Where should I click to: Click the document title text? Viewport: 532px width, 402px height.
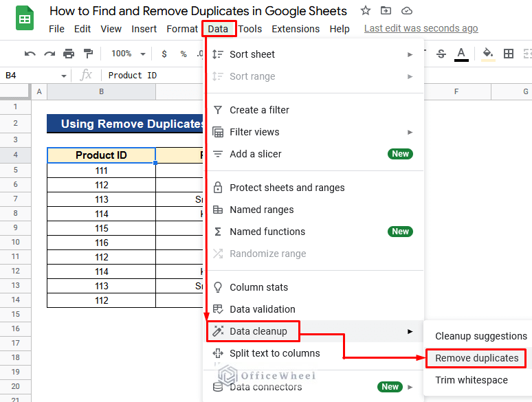click(198, 11)
